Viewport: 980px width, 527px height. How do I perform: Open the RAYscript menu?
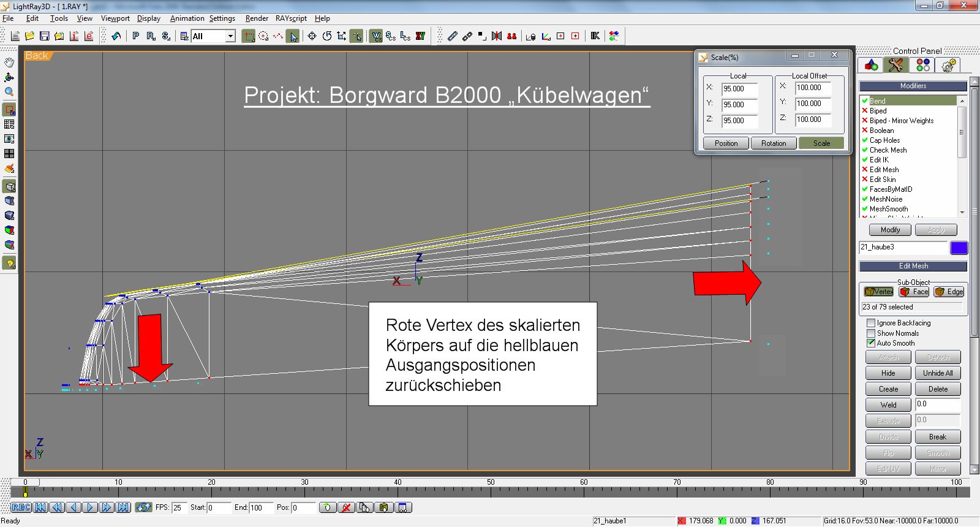(x=291, y=18)
